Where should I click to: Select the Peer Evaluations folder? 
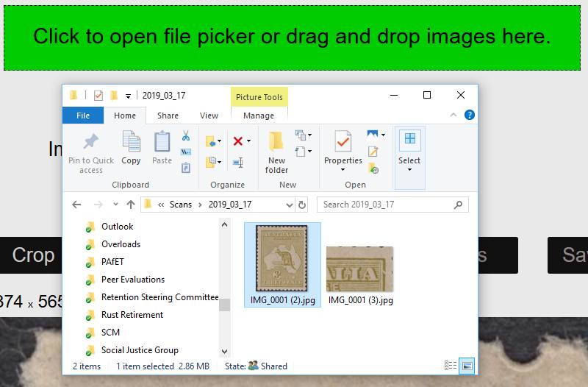coord(133,280)
